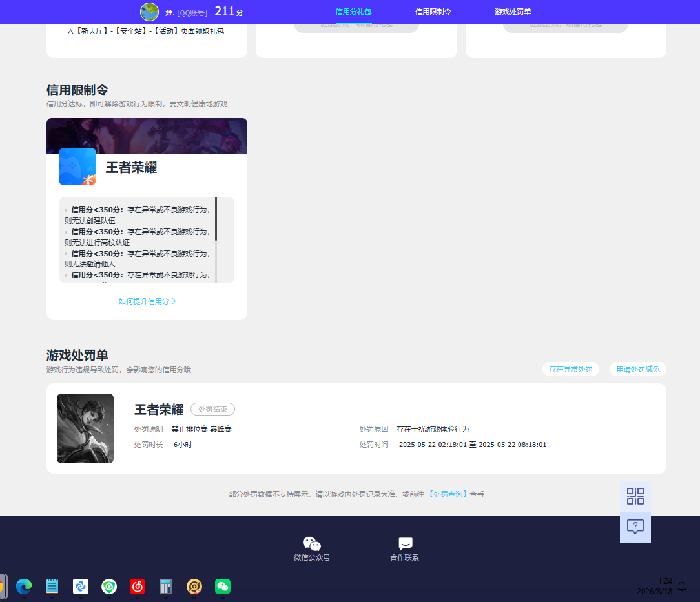Open Microsoft Edge from the taskbar

pos(24,587)
